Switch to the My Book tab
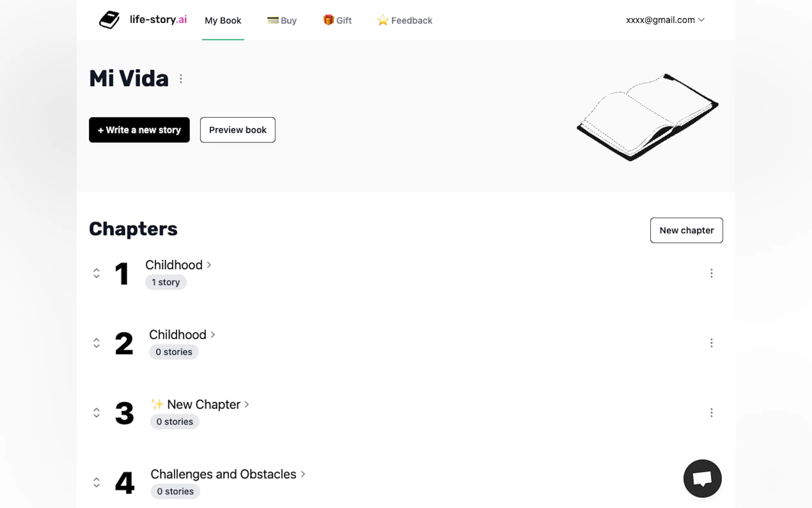812x508 pixels. click(x=223, y=20)
